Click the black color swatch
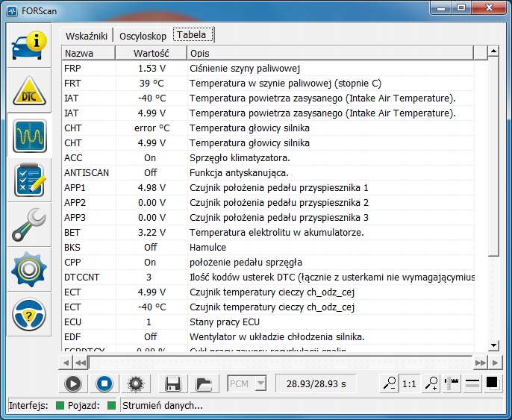The width and height of the screenshot is (512, 420). 492,383
